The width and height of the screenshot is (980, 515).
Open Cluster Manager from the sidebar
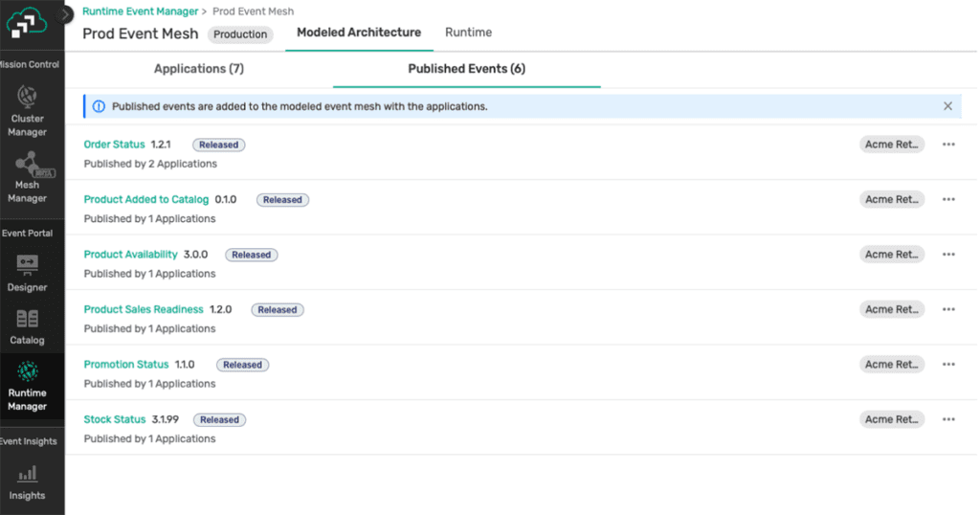point(27,110)
